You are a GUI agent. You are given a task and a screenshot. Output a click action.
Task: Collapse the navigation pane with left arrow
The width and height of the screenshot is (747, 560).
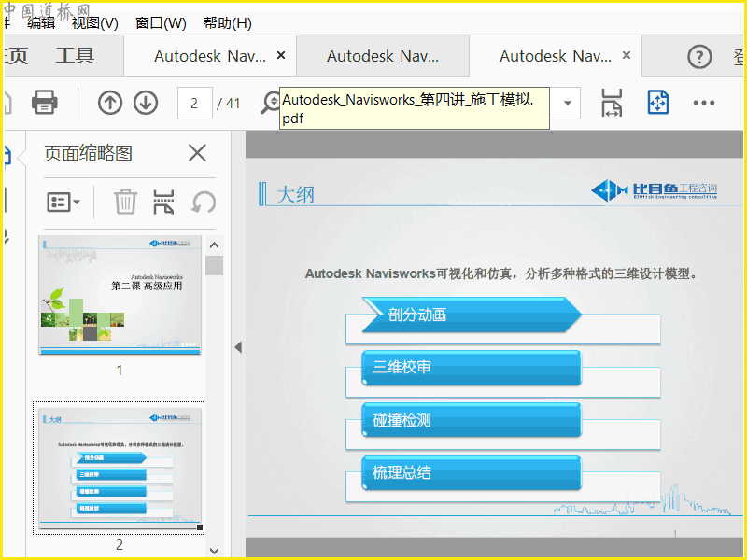point(238,347)
